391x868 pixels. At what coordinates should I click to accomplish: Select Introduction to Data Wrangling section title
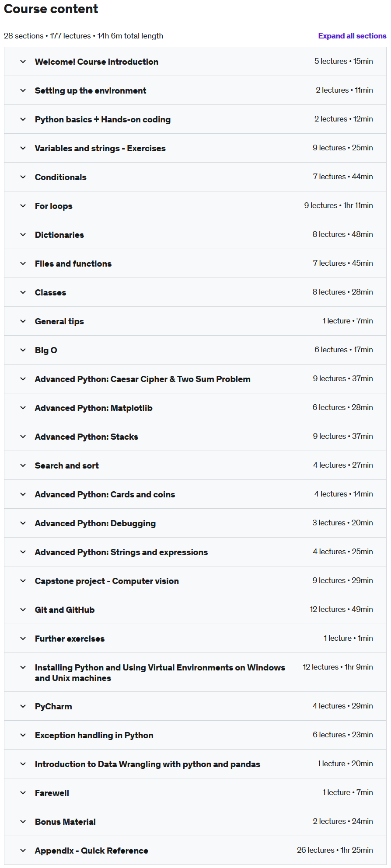147,764
